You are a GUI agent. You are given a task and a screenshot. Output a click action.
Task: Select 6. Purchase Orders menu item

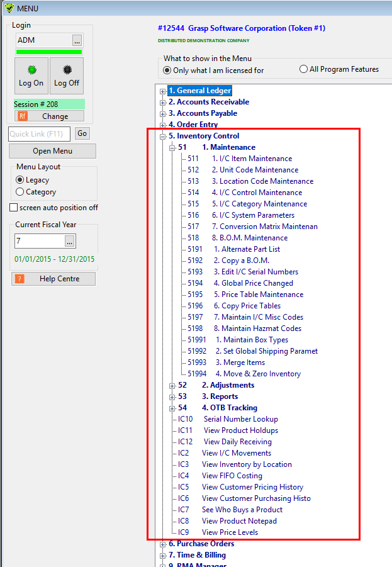pos(201,544)
